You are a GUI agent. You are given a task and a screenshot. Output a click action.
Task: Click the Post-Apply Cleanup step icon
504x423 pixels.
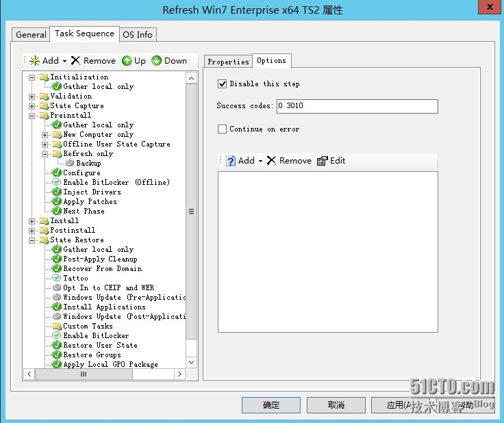click(57, 259)
